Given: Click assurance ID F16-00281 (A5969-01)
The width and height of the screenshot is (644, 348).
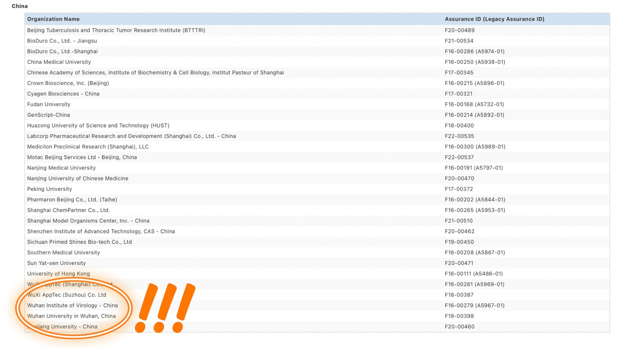Looking at the screenshot, I should [475, 285].
